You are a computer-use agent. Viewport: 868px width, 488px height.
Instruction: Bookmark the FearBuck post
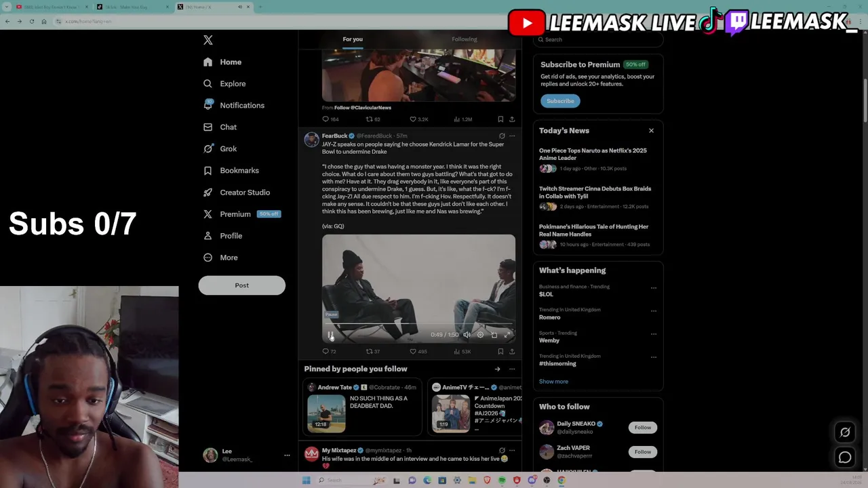500,351
